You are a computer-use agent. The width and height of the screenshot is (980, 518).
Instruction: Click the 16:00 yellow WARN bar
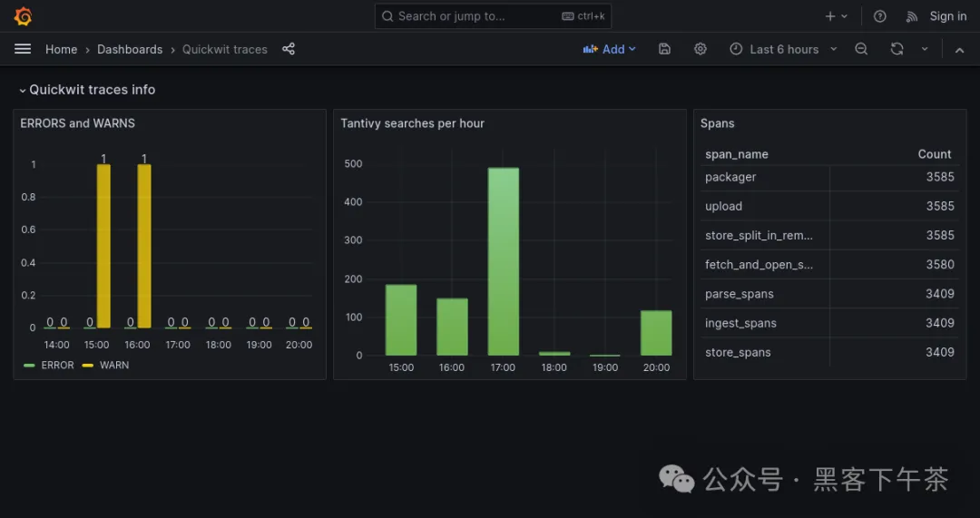coord(144,246)
